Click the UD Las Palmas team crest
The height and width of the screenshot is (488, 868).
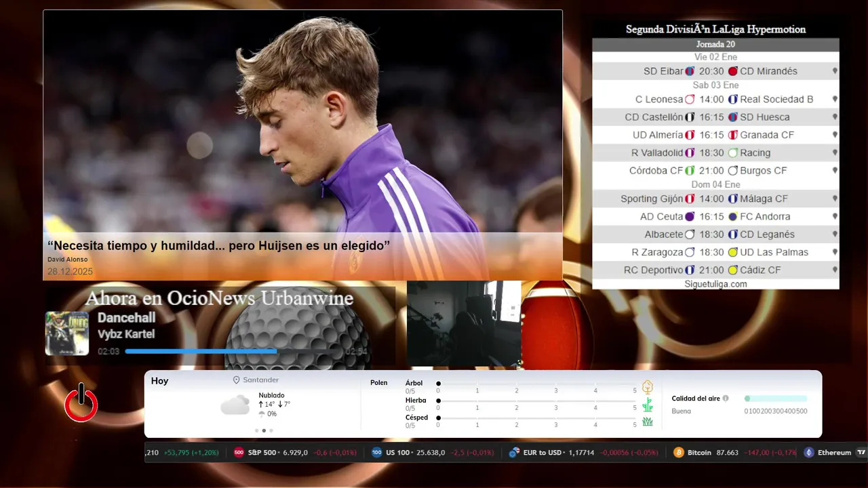[x=732, y=252]
